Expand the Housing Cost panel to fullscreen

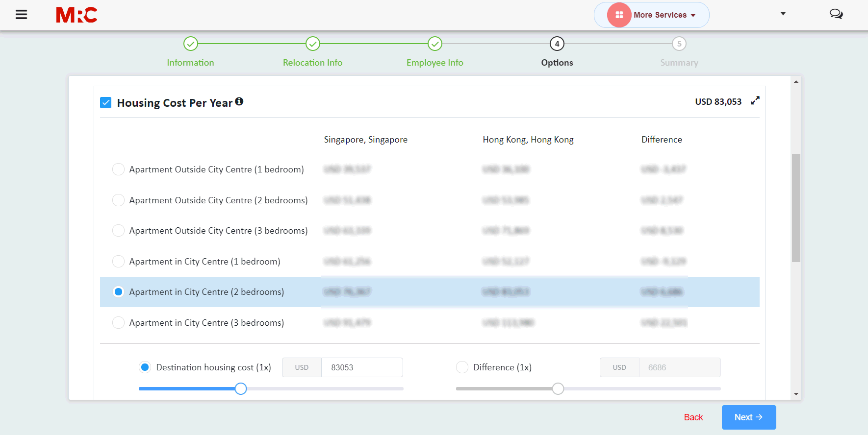point(755,100)
